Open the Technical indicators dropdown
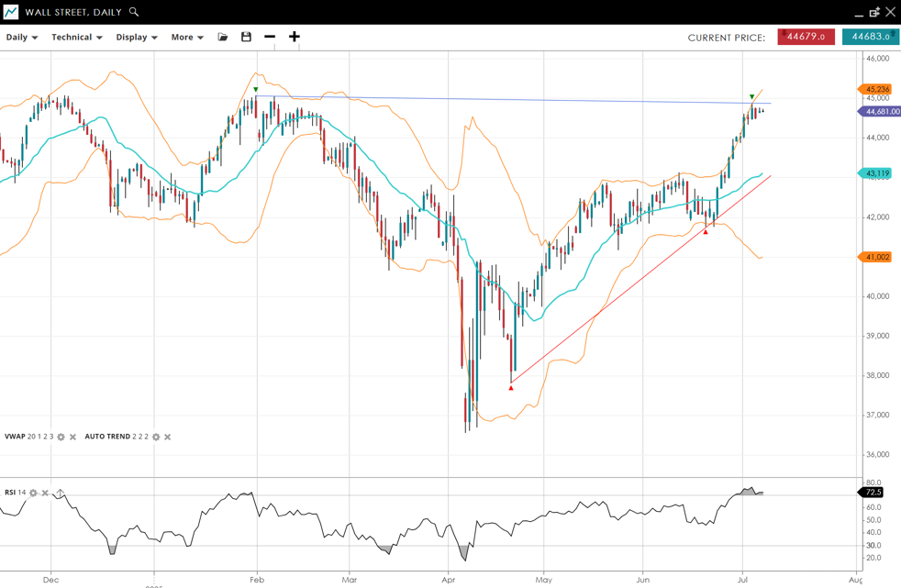This screenshot has width=901, height=588. point(77,38)
